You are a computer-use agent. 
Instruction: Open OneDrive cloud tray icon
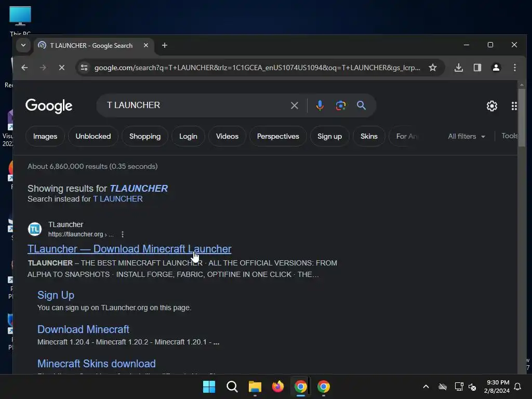point(443,387)
